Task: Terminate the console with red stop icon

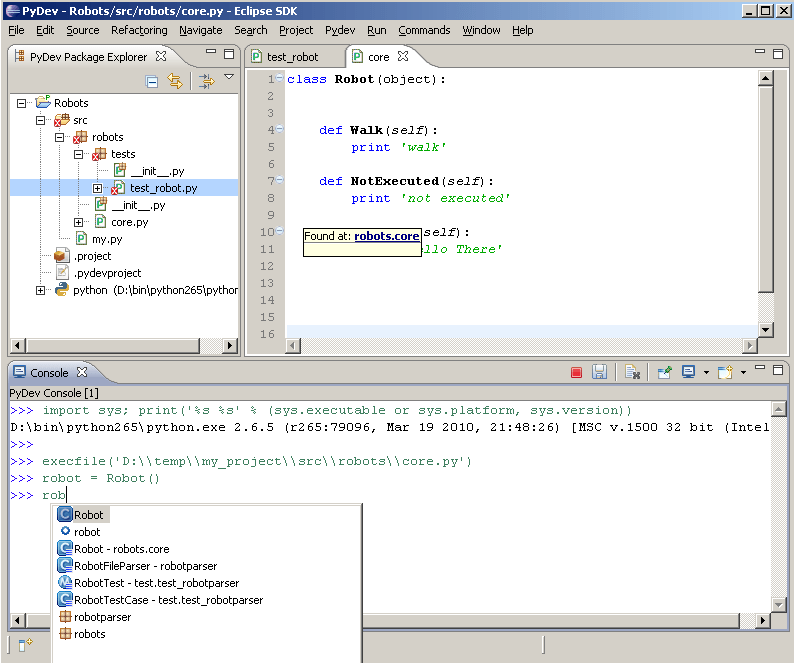Action: 576,373
